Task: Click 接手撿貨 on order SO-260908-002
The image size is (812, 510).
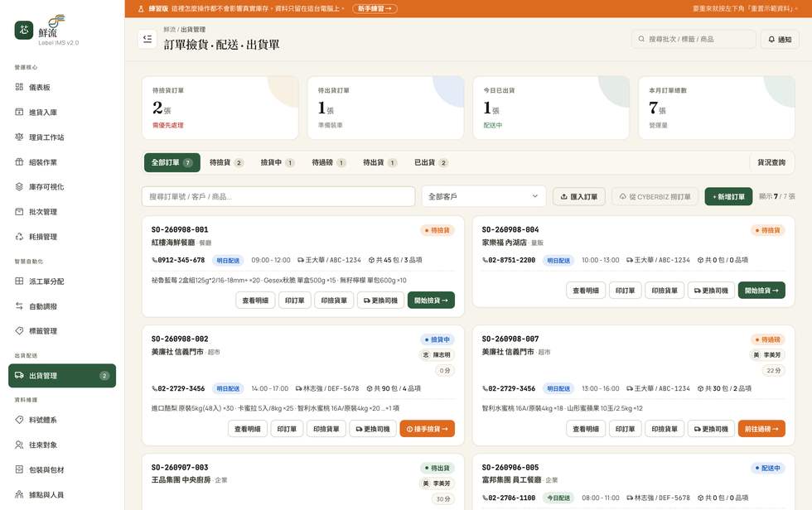Action: 428,429
